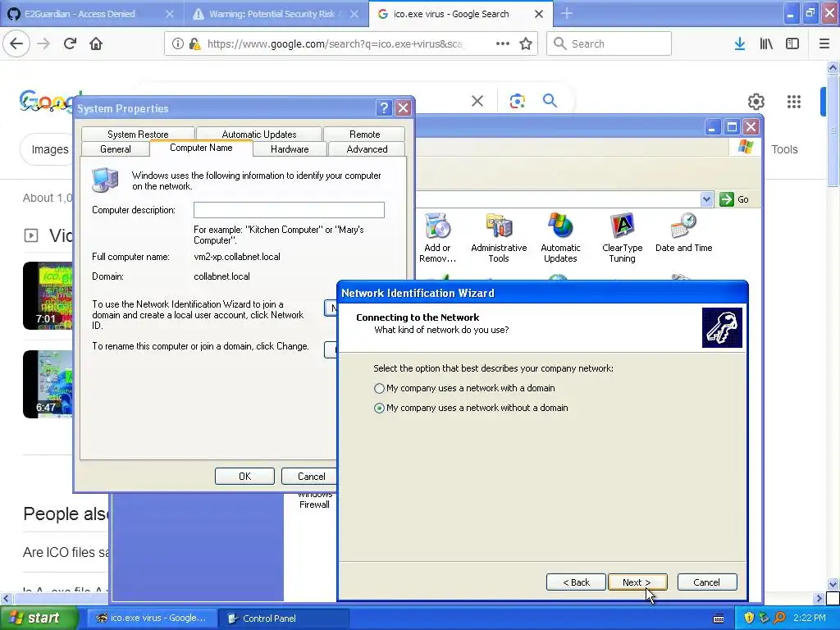840x630 pixels.
Task: Open the Firefox library icon
Action: tap(766, 44)
